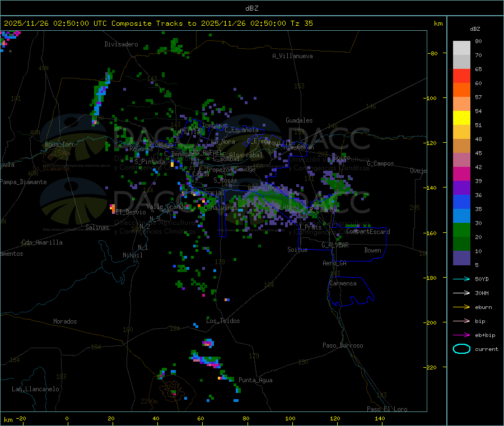Click the El_Desvio map label
504x426 pixels.
click(131, 212)
